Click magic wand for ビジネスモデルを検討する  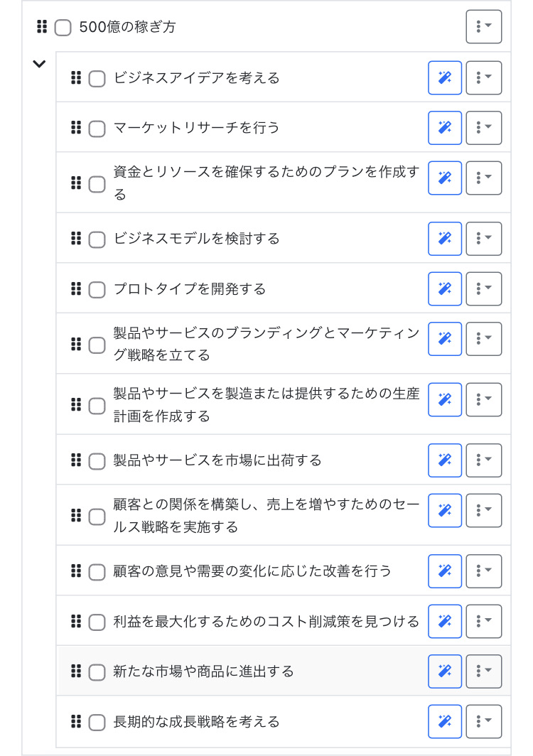445,239
